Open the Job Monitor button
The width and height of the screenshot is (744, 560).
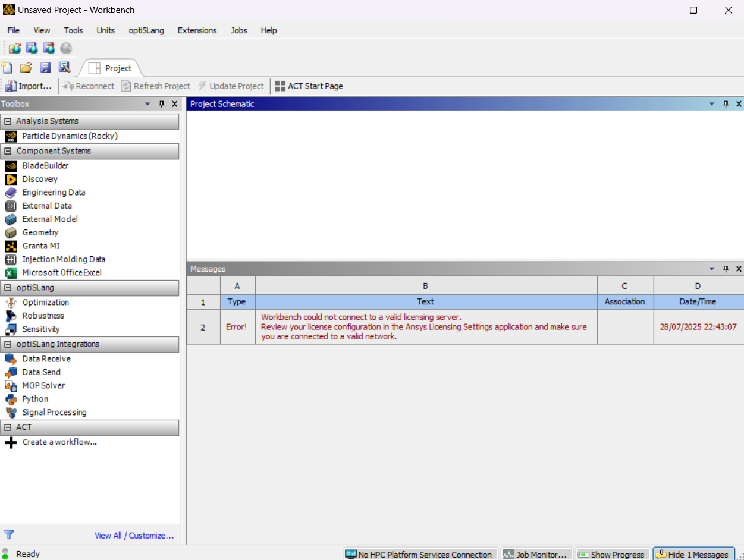[x=537, y=554]
